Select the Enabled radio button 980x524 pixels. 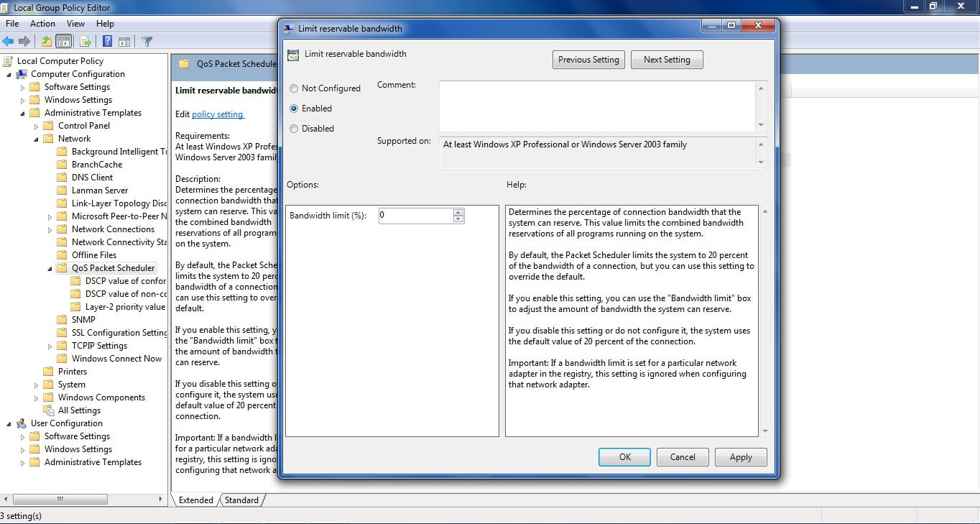point(294,109)
